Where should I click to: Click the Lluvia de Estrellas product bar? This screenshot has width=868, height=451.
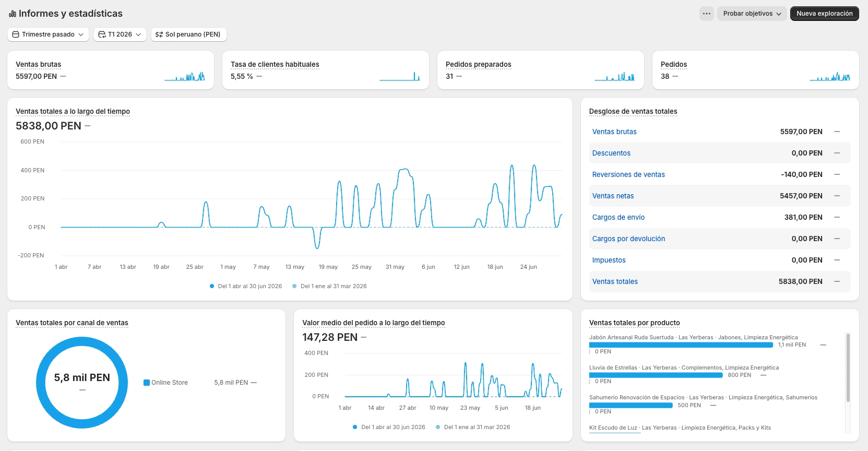point(656,375)
